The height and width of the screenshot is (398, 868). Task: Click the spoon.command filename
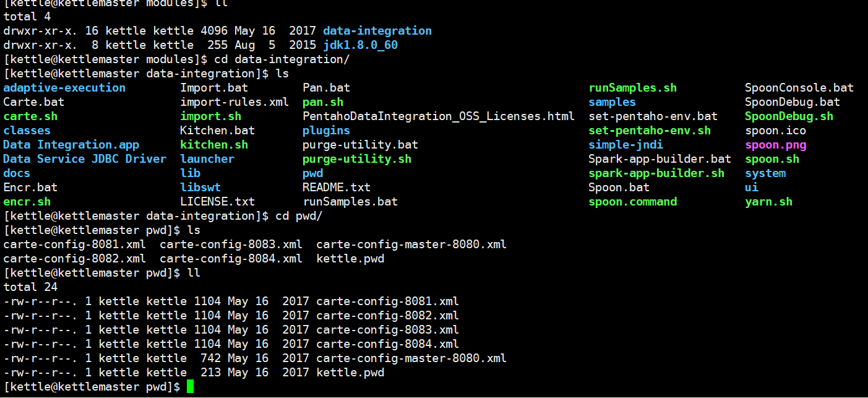633,202
